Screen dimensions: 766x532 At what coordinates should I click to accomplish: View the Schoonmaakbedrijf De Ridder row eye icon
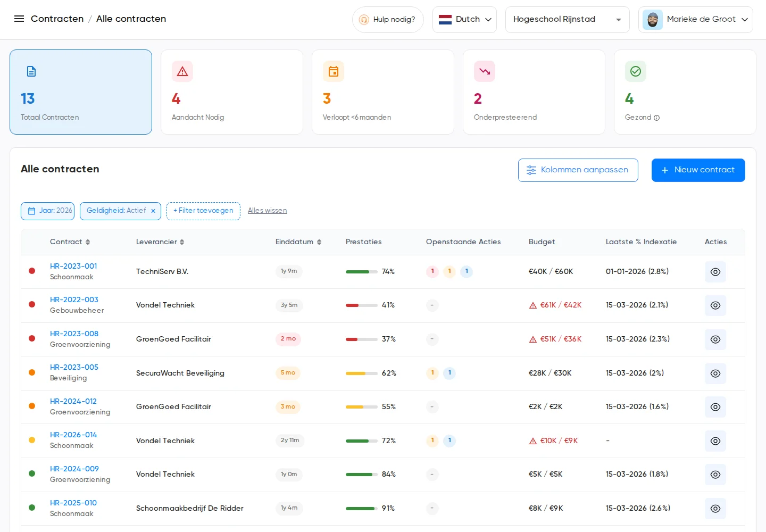click(715, 509)
